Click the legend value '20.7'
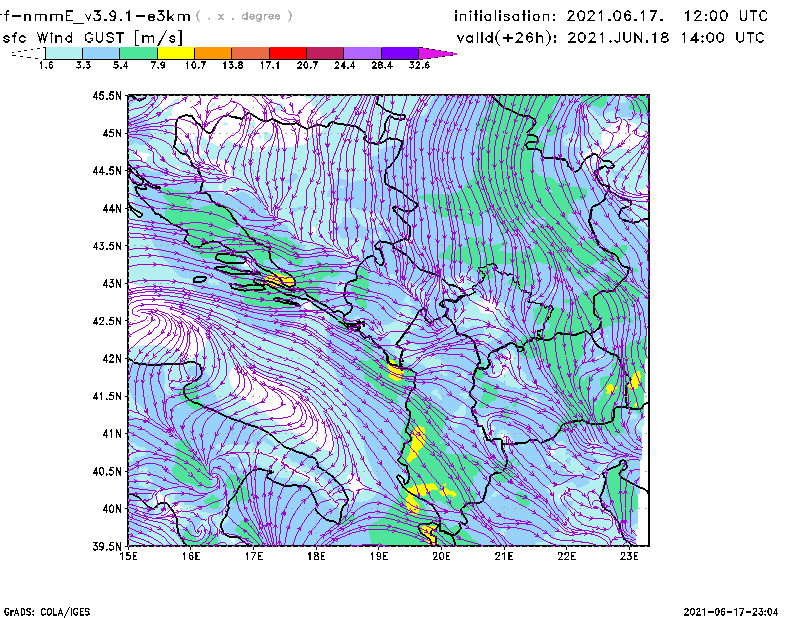The height and width of the screenshot is (618, 800). (307, 65)
